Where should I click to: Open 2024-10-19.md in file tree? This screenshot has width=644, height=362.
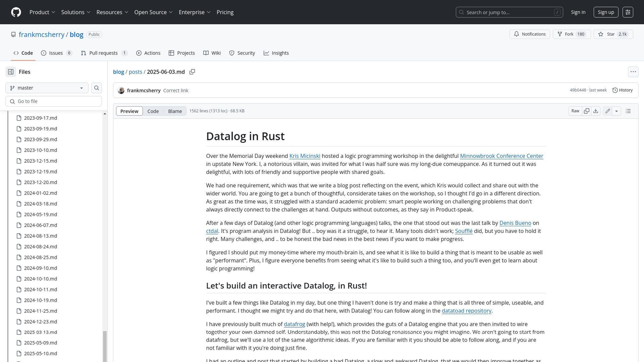pos(40,300)
